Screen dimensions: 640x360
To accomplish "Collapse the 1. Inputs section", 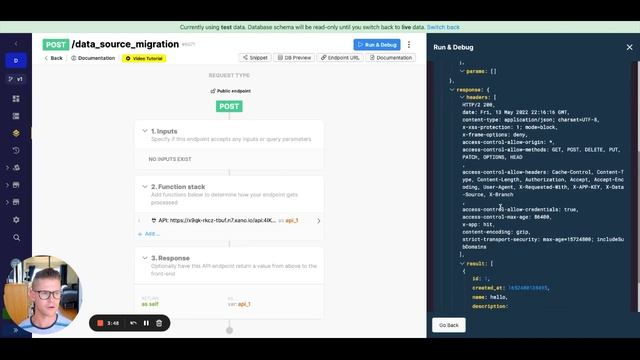I will click(x=144, y=131).
